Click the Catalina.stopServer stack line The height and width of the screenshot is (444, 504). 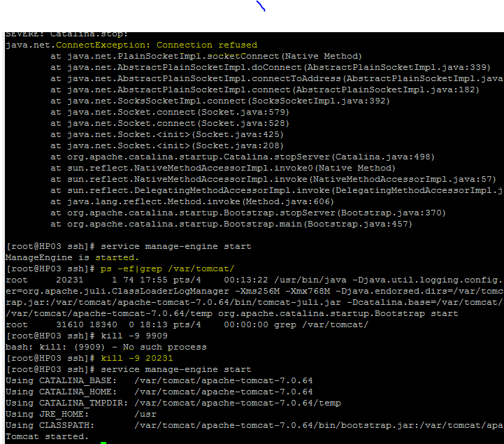click(242, 157)
